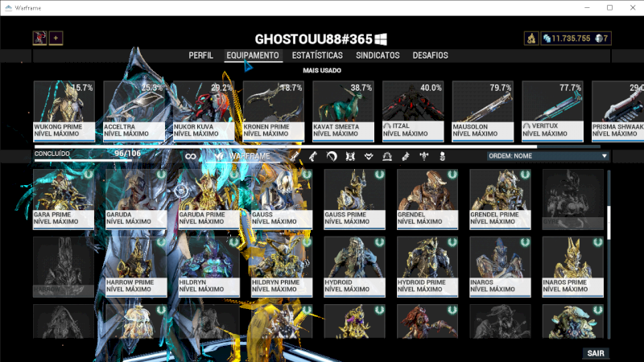
Task: Open the ESTATÍSTICAS tab
Action: pyautogui.click(x=317, y=56)
